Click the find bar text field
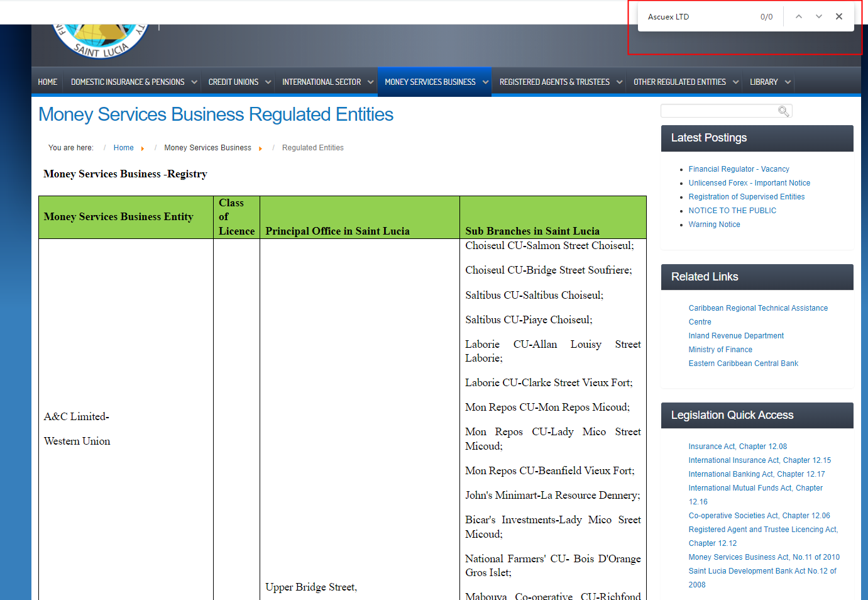The image size is (868, 600). (698, 17)
